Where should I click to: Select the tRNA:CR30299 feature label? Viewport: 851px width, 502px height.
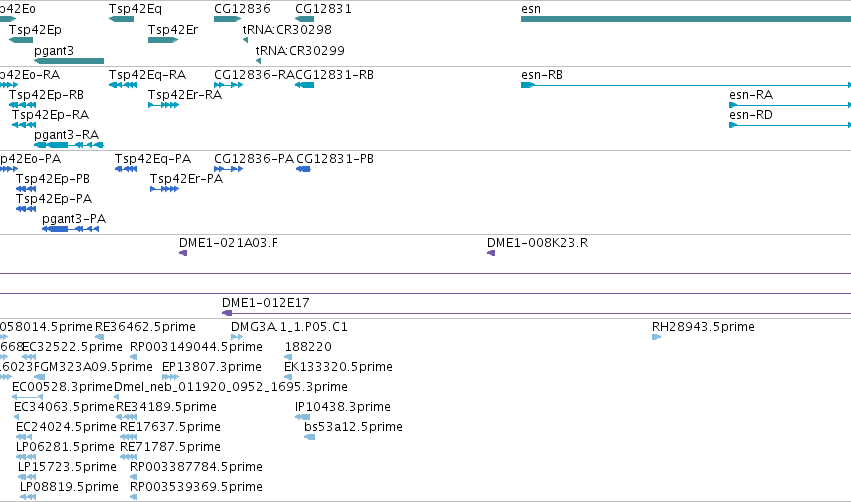300,50
